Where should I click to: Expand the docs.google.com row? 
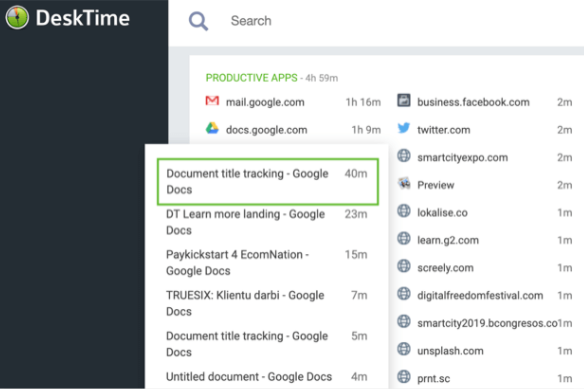coord(293,130)
